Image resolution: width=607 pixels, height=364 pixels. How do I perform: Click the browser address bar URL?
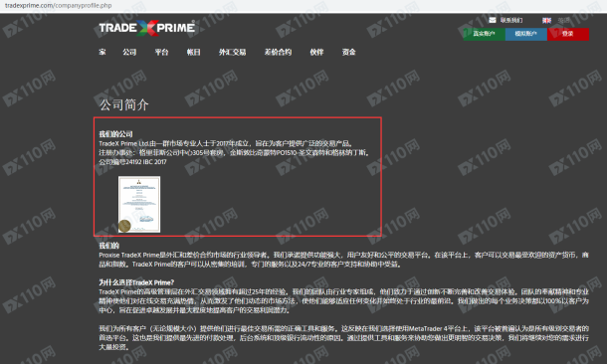pos(59,5)
